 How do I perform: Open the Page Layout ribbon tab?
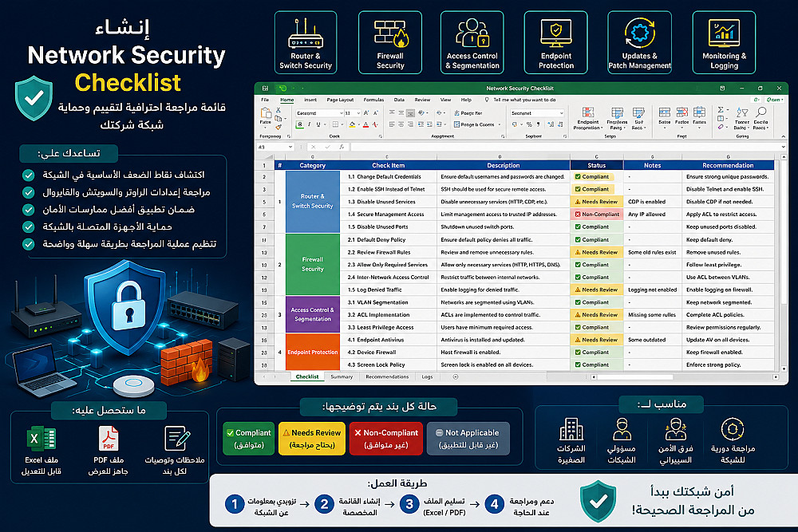pyautogui.click(x=340, y=100)
